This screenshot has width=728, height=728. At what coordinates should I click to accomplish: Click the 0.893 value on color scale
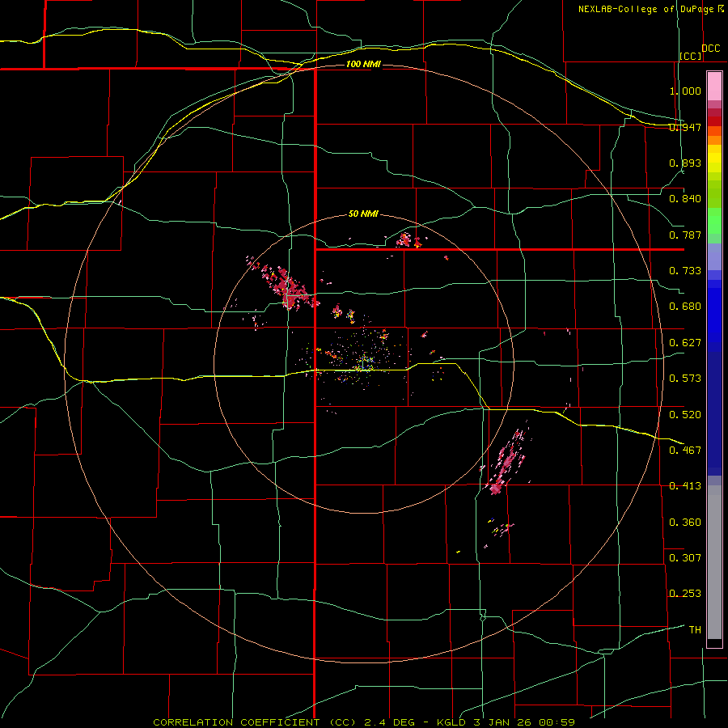[x=685, y=163]
